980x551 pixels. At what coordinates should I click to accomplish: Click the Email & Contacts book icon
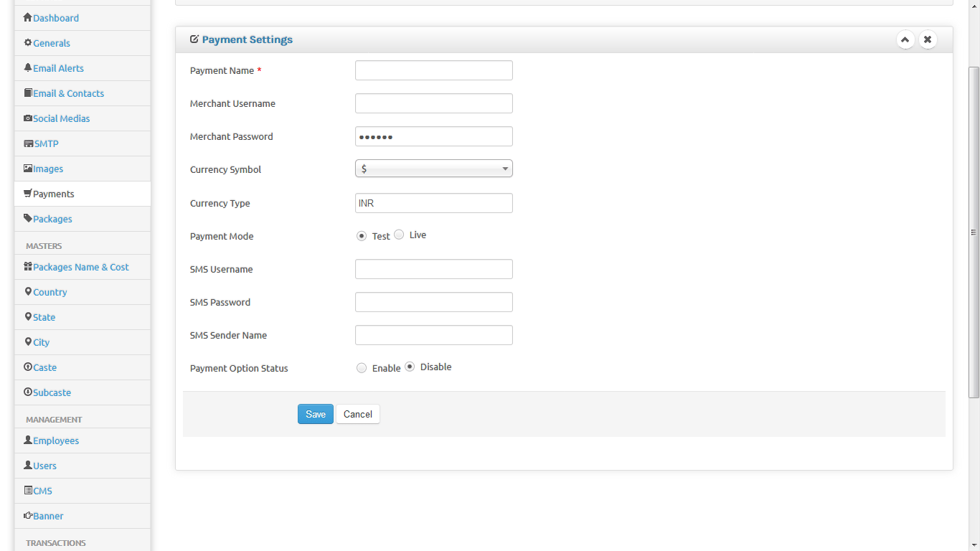pyautogui.click(x=28, y=93)
